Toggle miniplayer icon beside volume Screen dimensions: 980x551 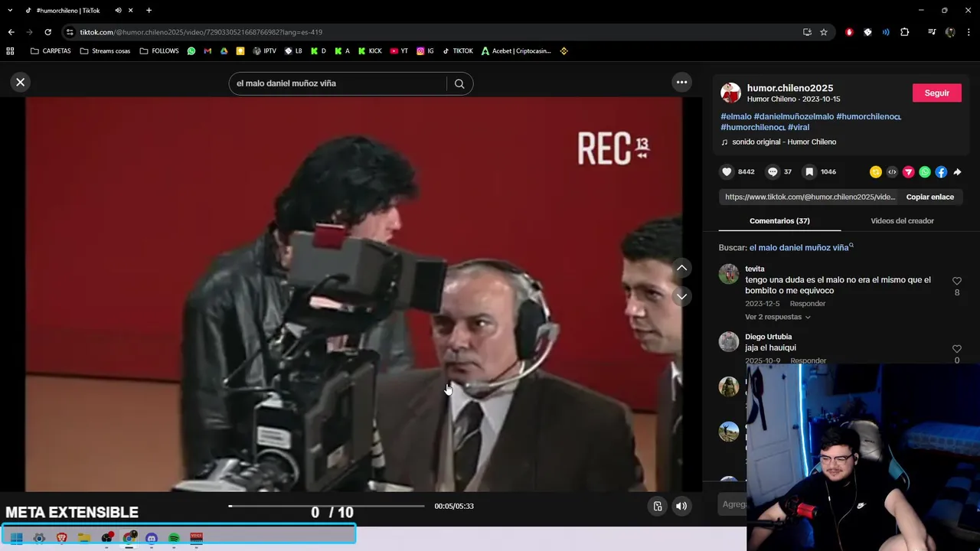[658, 506]
